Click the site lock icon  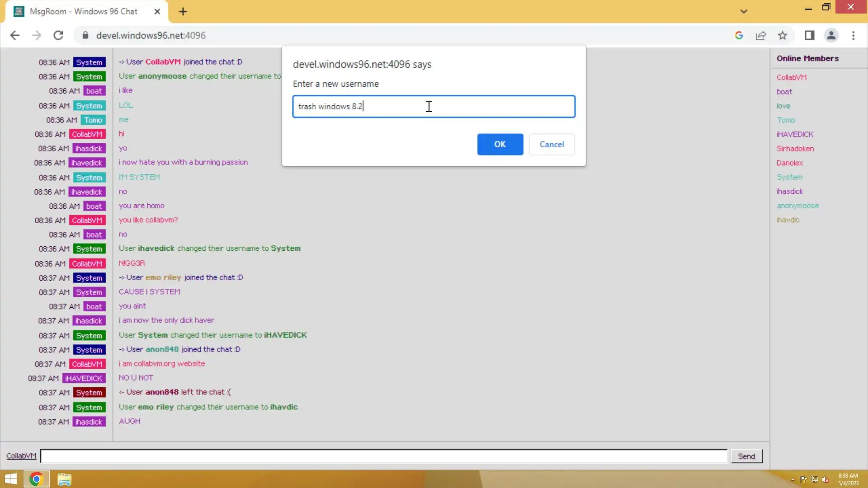[x=85, y=35]
